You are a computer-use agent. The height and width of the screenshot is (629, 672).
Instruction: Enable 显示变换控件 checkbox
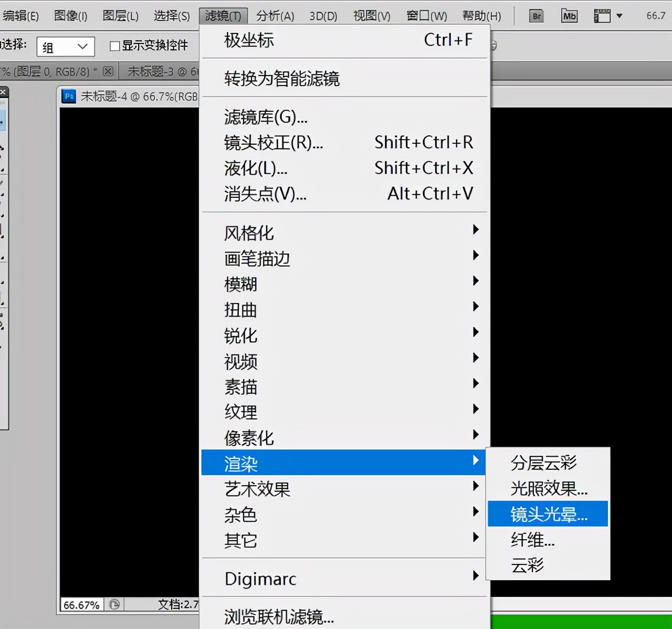pyautogui.click(x=114, y=46)
